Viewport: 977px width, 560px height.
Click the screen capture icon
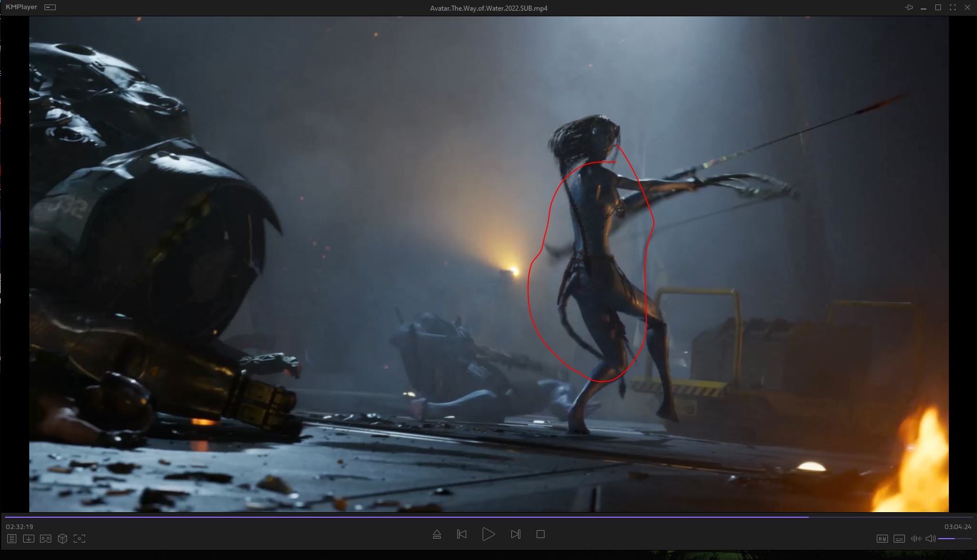click(x=79, y=539)
